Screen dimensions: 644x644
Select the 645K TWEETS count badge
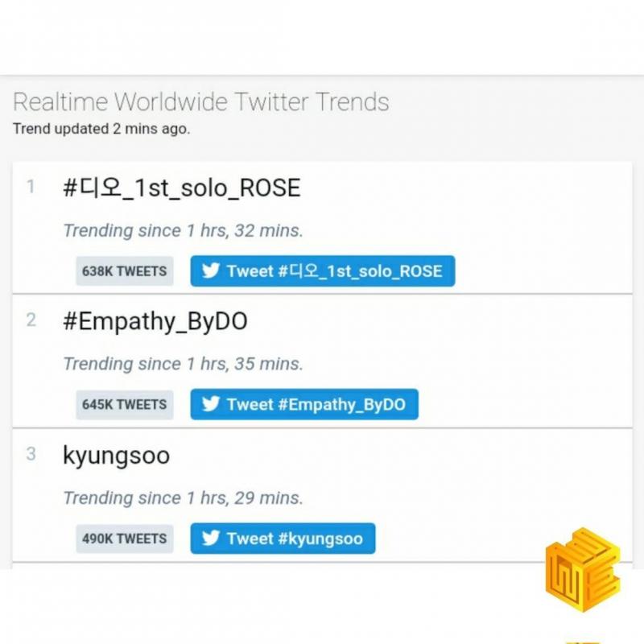(x=124, y=404)
